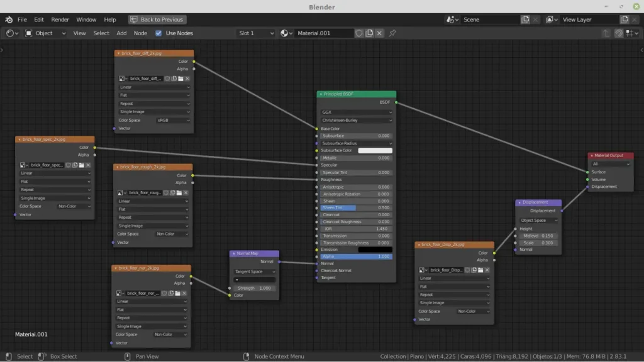Open the Help menu
Viewport: 644px width, 362px height.
[x=109, y=19]
